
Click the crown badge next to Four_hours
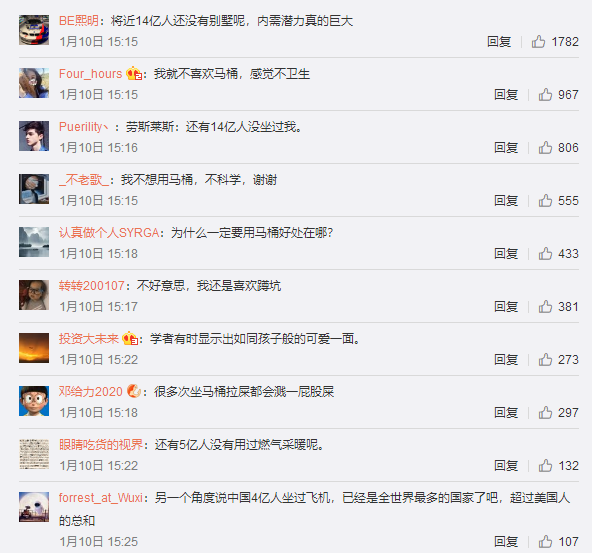134,73
